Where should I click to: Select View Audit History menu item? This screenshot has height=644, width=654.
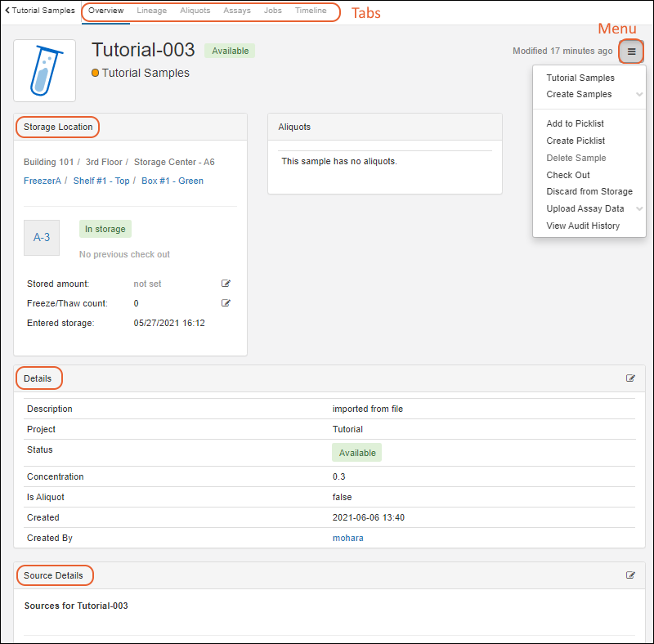(x=583, y=226)
